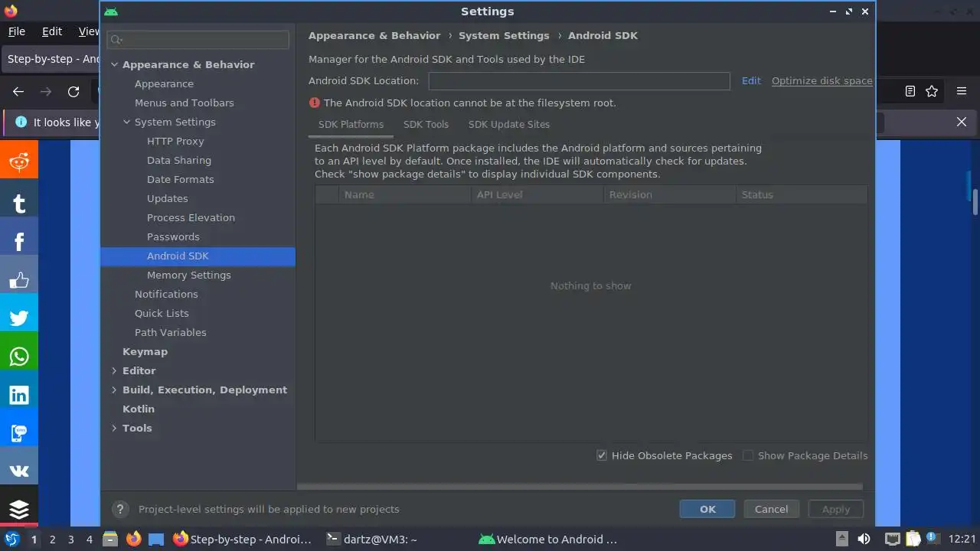This screenshot has height=551, width=980.
Task: Click the settings search field
Action: (x=198, y=39)
